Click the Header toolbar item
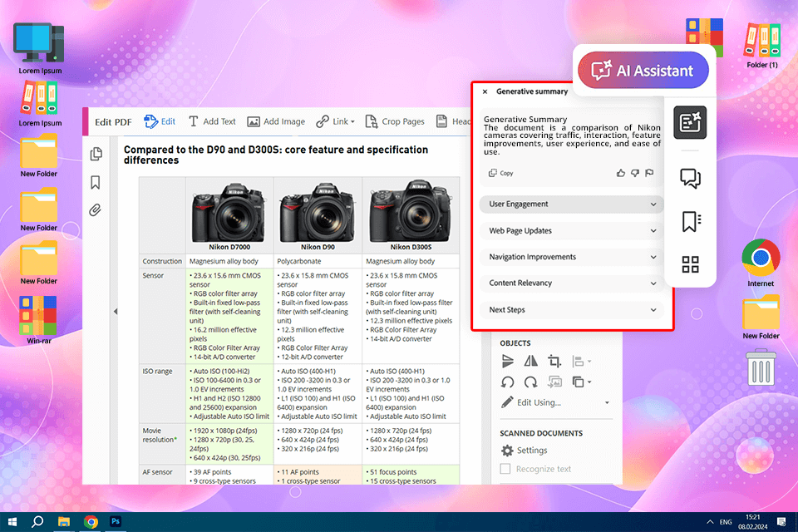Screen dimensions: 798x532 [454, 121]
